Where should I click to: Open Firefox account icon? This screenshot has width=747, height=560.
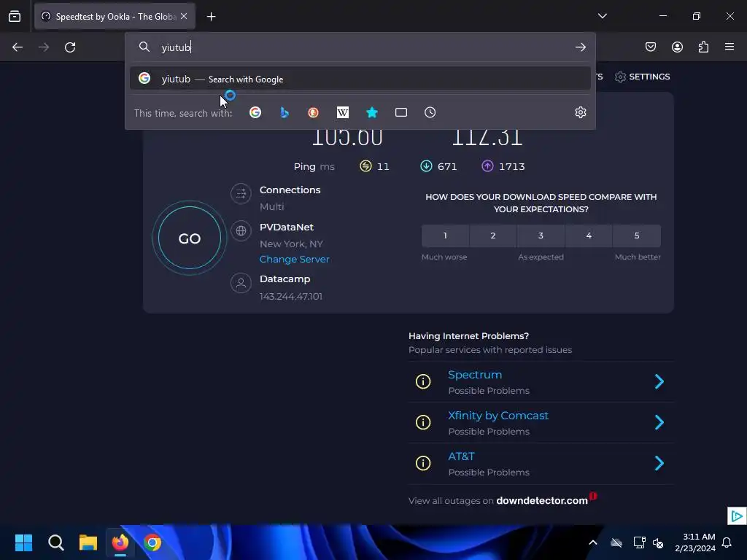[677, 47]
